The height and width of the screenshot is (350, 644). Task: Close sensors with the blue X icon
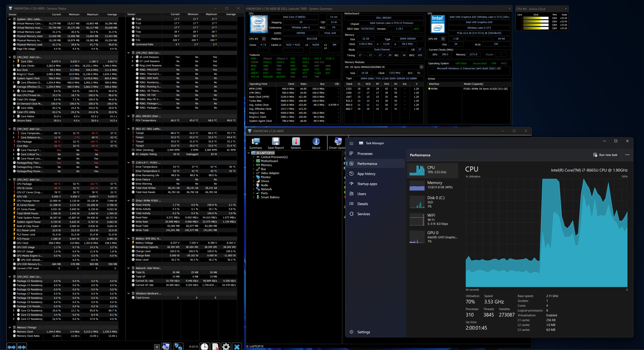click(x=237, y=347)
